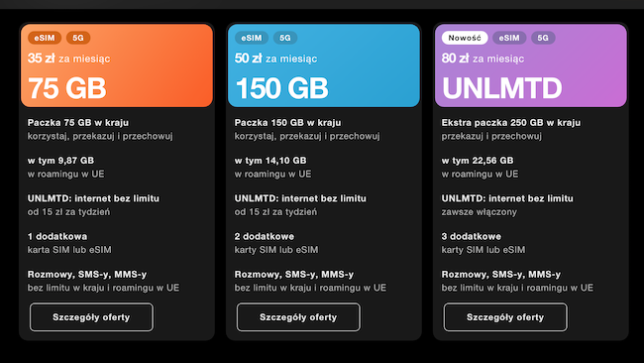Viewport: 644px width, 363px height.
Task: Click eSIM badge on the purple UNLMTD card
Action: [x=509, y=38]
